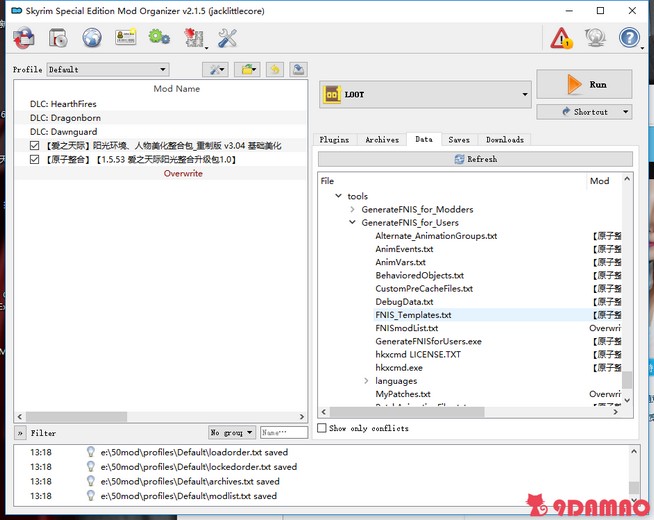
Task: Click the Refresh button
Action: (475, 159)
